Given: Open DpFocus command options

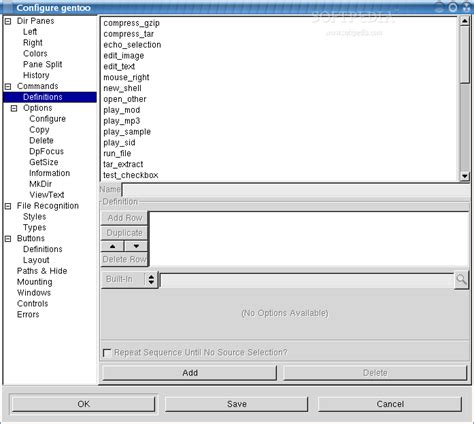Looking at the screenshot, I should click(46, 152).
